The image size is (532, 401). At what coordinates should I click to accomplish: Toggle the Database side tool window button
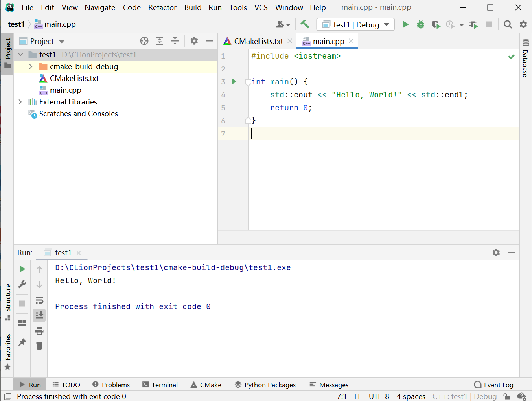[x=526, y=58]
